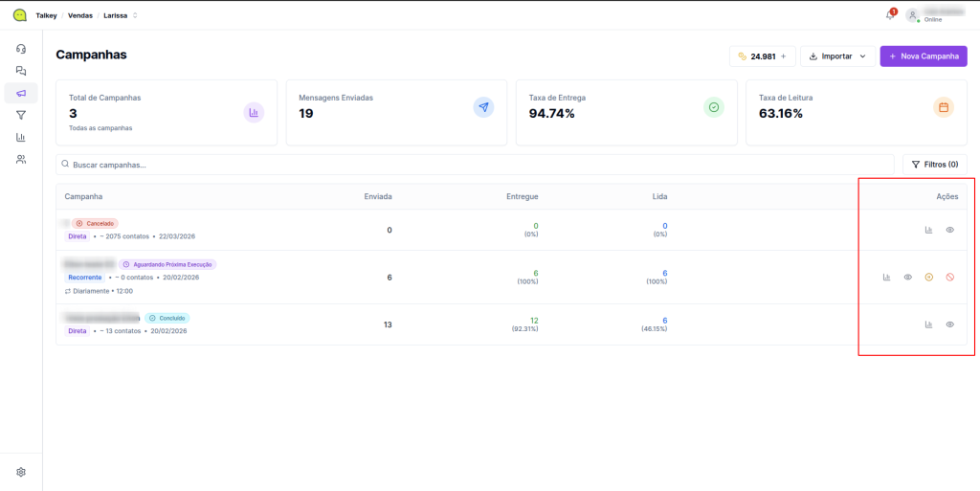View details of the canceled campaign (eye)
Screen dimensions: 980x491
click(x=950, y=230)
